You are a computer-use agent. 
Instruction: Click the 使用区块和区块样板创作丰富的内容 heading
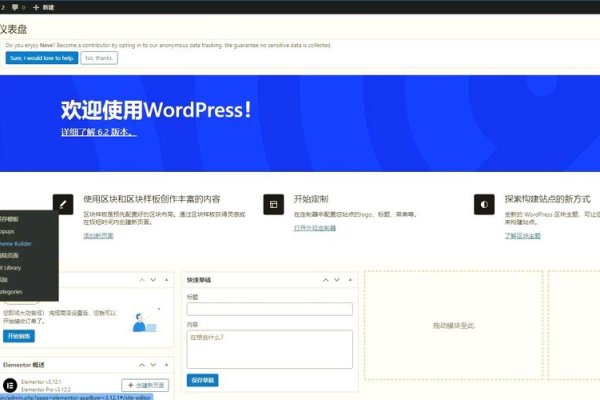[x=152, y=199]
